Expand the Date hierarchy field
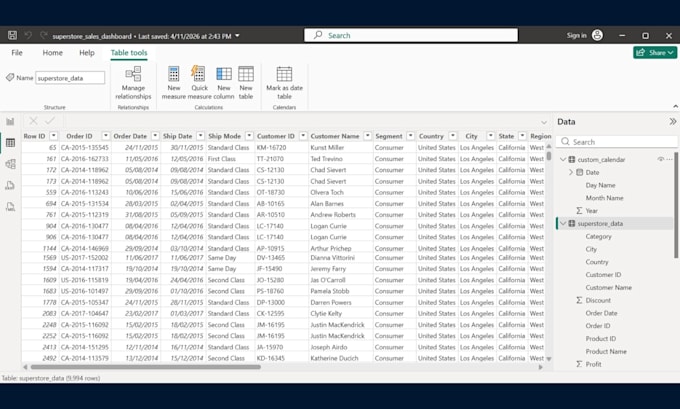This screenshot has height=409, width=680. point(571,172)
